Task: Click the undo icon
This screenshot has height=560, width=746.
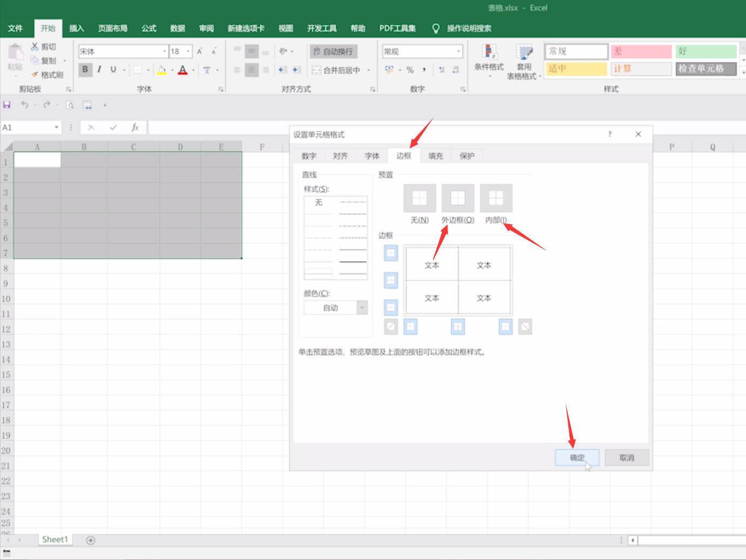Action: (x=24, y=105)
